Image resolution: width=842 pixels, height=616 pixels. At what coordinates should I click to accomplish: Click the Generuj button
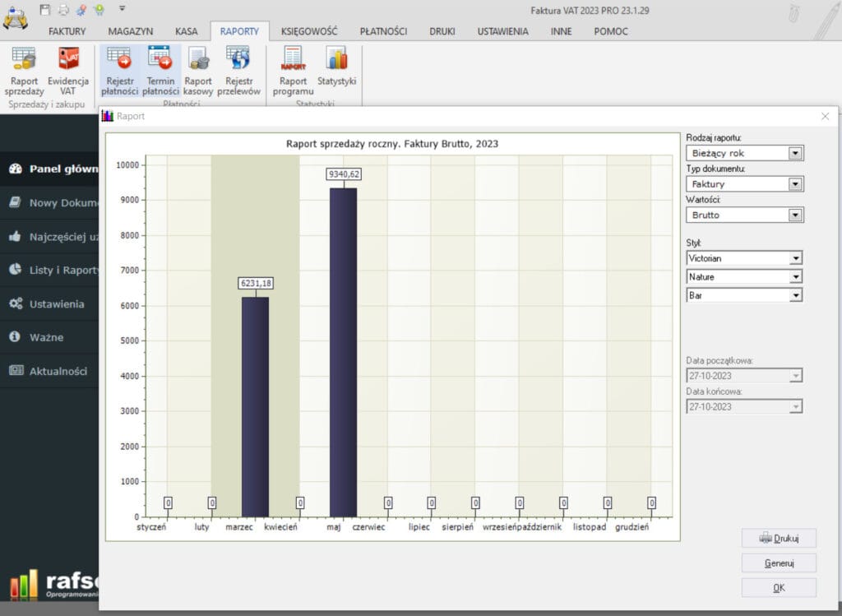778,563
